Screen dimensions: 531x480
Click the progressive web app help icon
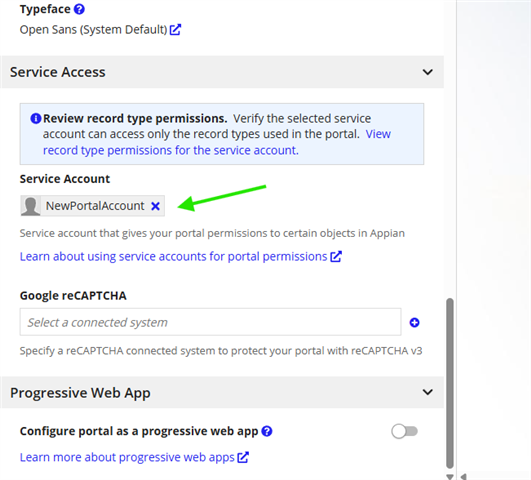pos(267,431)
